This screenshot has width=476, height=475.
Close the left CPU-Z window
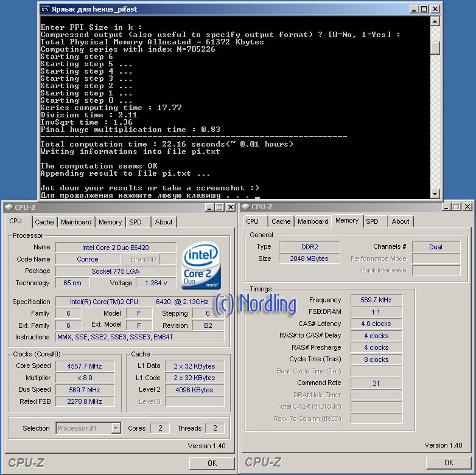click(231, 207)
